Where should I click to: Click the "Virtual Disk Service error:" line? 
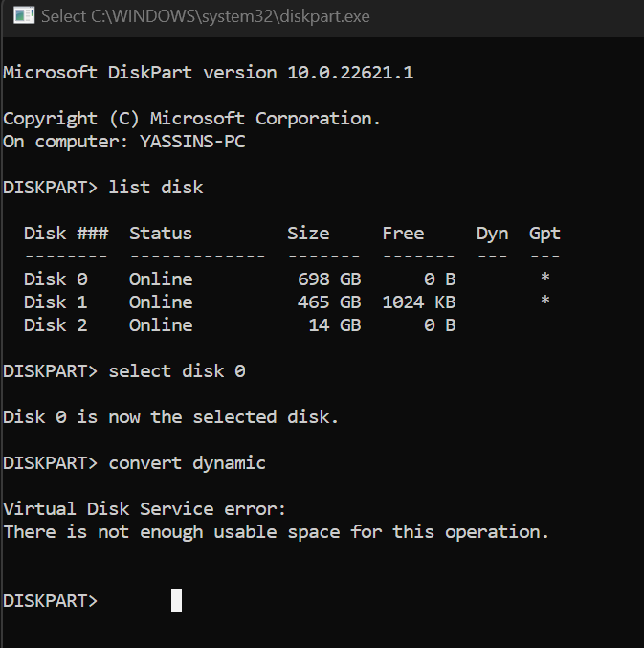pyautogui.click(x=145, y=509)
